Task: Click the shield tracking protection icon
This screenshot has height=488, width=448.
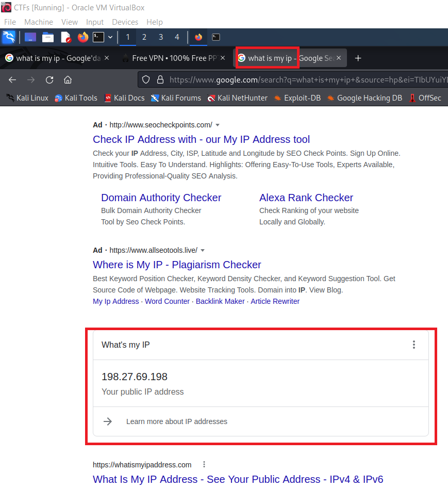Action: click(x=146, y=79)
